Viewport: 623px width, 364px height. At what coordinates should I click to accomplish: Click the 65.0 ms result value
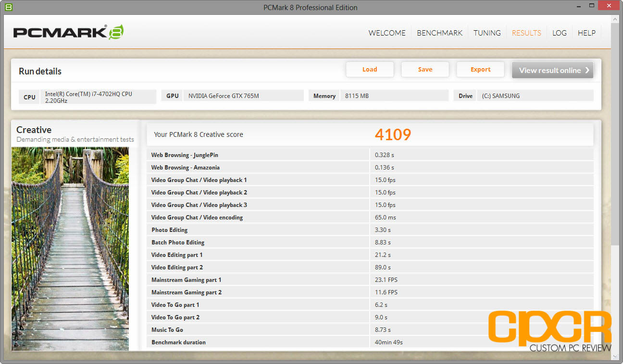(x=386, y=218)
